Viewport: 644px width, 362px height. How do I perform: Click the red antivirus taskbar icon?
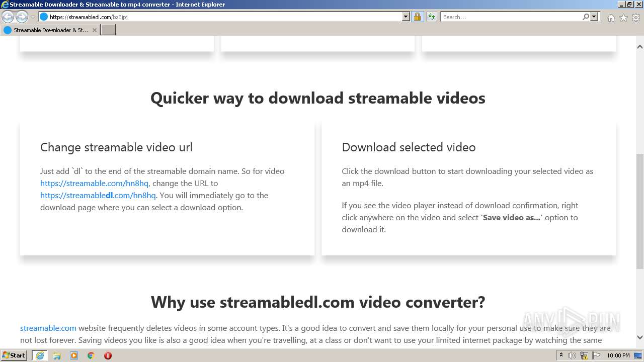pyautogui.click(x=108, y=355)
